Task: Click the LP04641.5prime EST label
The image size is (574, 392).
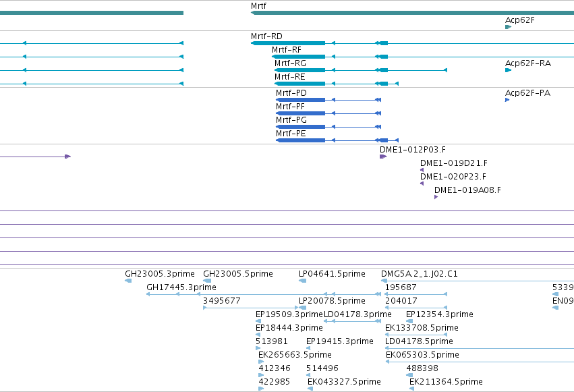Action: (332, 274)
